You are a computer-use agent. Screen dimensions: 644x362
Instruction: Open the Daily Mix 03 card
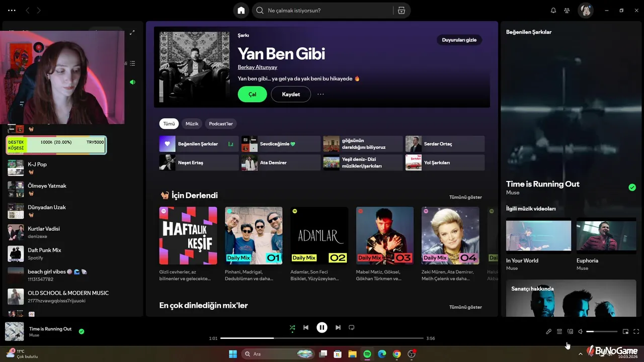click(x=385, y=244)
